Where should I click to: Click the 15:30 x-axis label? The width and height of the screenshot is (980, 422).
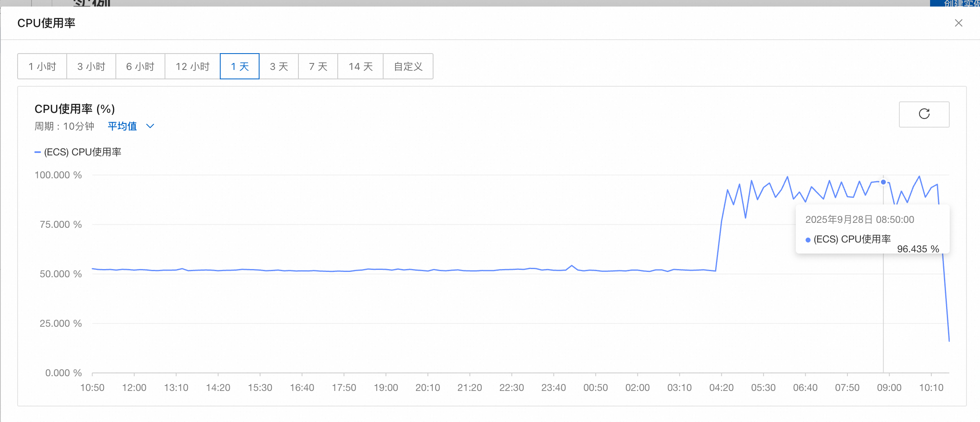[260, 388]
